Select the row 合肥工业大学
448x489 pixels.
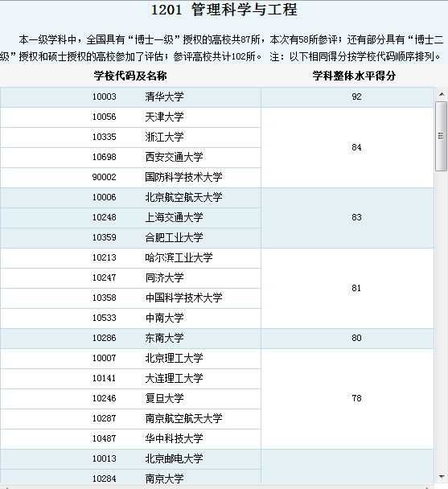130,238
